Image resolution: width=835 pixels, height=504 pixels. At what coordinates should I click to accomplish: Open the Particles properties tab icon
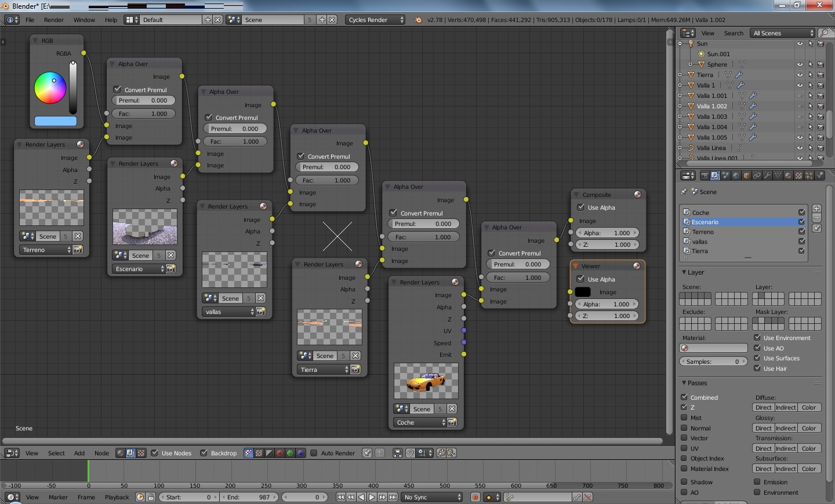tap(809, 176)
